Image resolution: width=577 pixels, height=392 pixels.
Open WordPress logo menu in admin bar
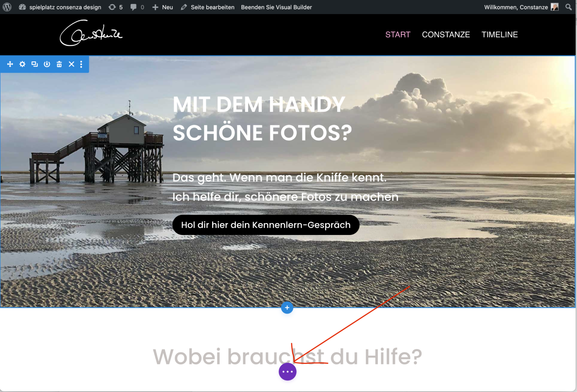[7, 7]
